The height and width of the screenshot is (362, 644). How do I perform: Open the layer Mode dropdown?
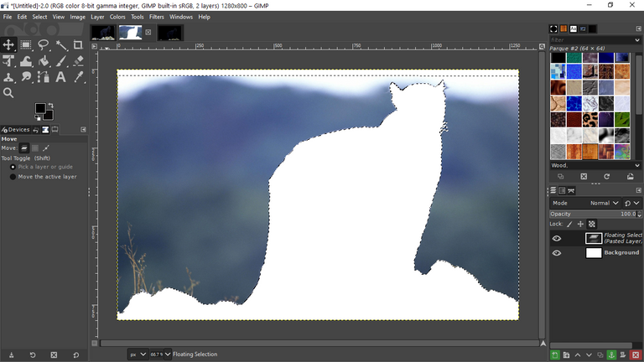[604, 203]
